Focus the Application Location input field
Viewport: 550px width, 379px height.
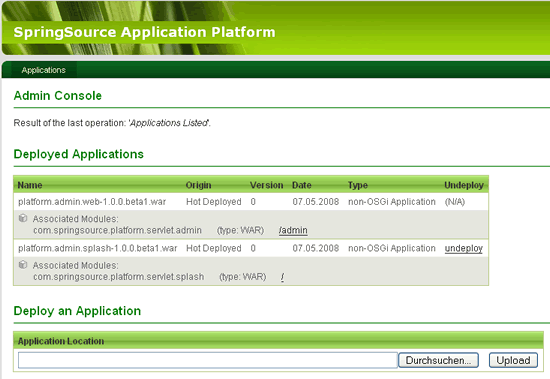(208, 360)
